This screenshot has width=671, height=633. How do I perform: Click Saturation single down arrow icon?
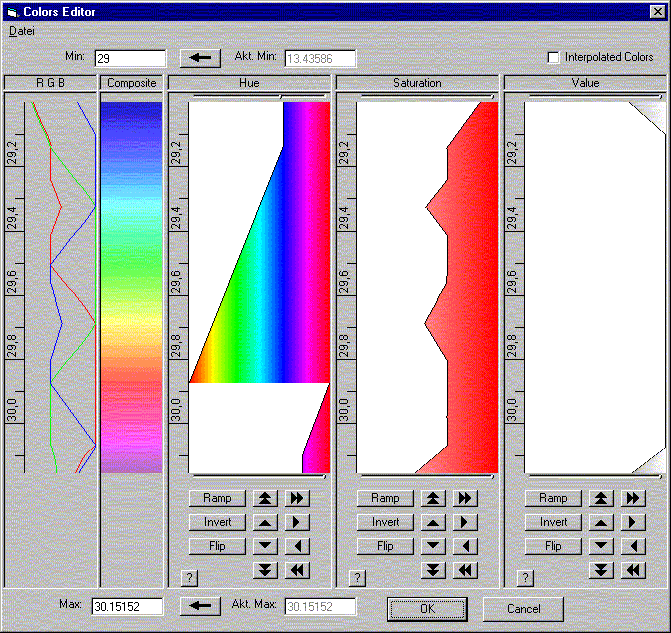(x=433, y=546)
